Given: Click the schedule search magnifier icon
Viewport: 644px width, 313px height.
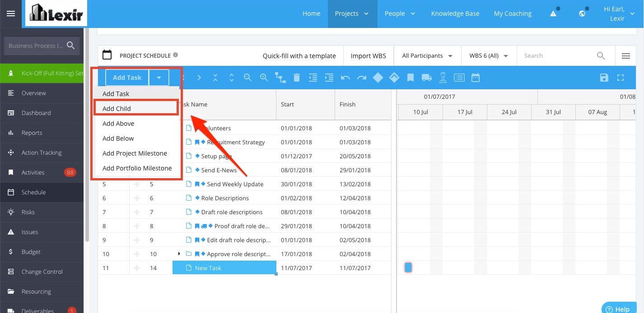Looking at the screenshot, I should pyautogui.click(x=601, y=56).
